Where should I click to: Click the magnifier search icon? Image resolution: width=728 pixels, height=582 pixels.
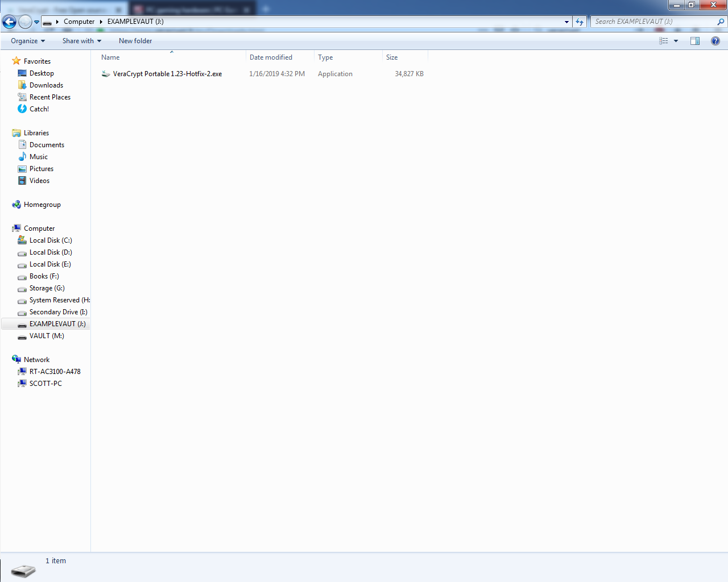coord(721,22)
